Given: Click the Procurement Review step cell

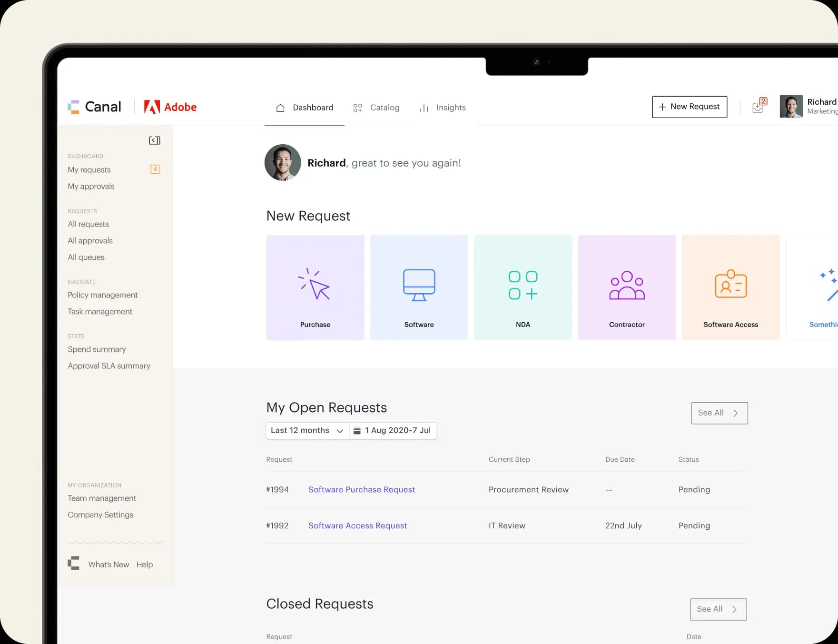Looking at the screenshot, I should point(529,490).
